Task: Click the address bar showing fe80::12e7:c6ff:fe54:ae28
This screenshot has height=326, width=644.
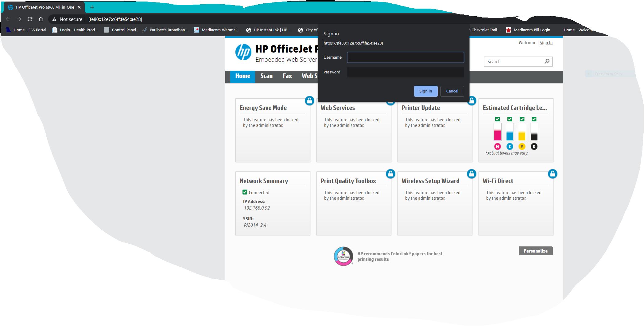Action: click(x=115, y=19)
